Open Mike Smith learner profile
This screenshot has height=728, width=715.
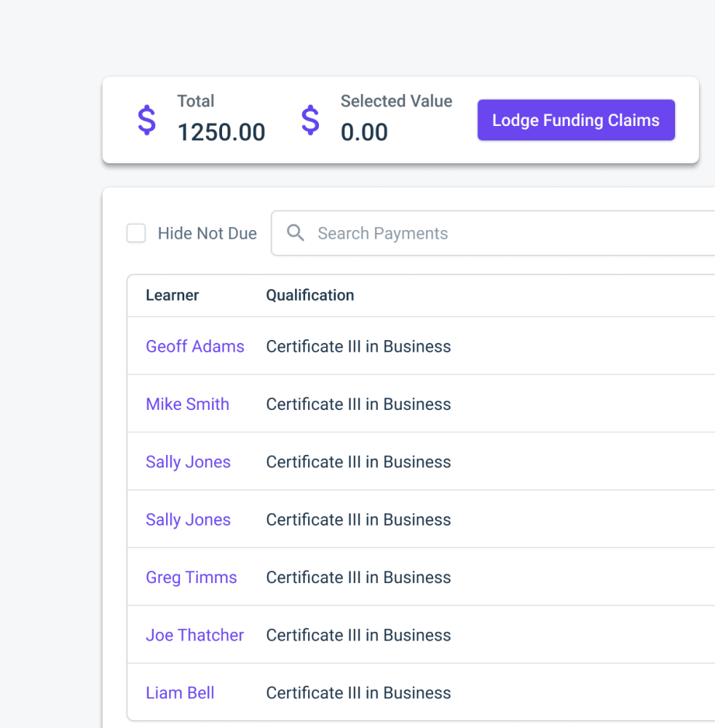click(187, 404)
